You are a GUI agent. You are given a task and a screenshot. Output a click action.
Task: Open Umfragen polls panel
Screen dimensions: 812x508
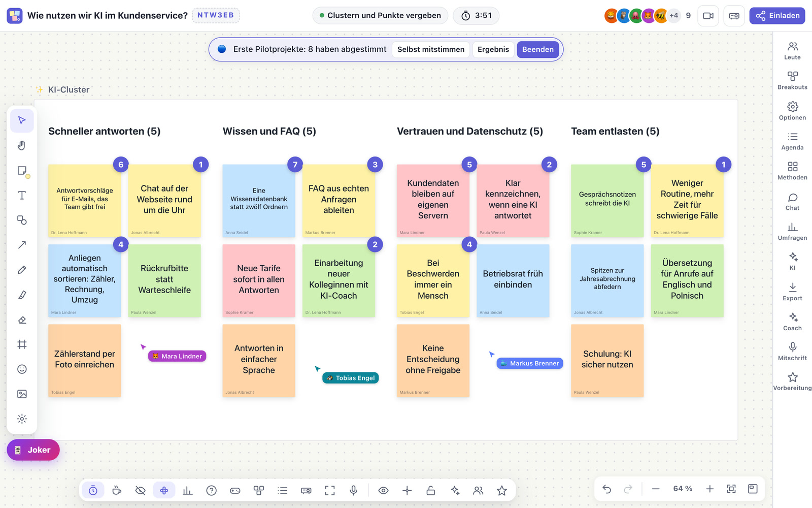(x=792, y=231)
